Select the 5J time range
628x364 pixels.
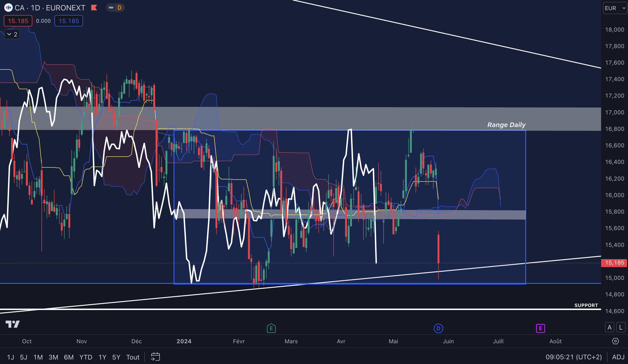(24, 357)
